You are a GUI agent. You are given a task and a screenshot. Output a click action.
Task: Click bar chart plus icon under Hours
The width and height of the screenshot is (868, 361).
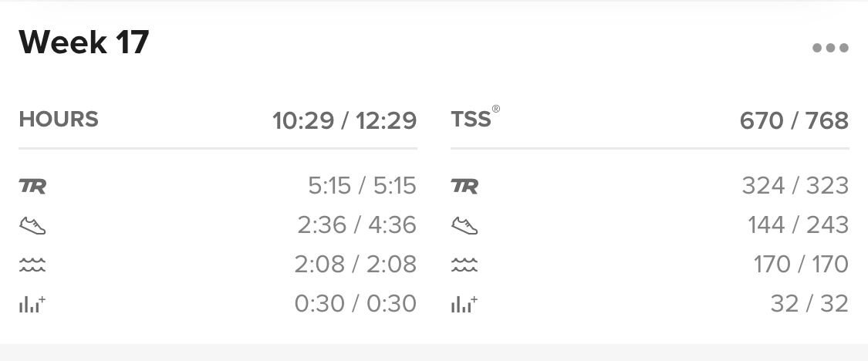click(x=32, y=304)
